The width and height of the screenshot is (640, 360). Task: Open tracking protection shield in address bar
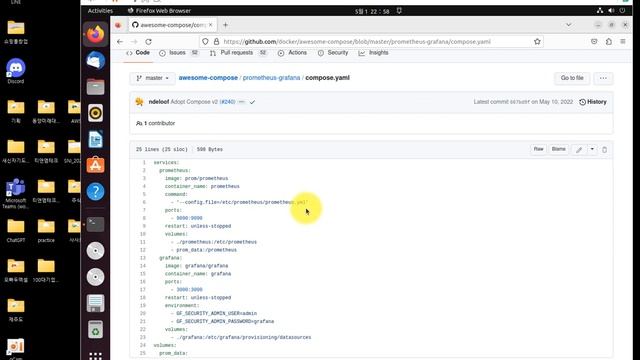pos(205,42)
